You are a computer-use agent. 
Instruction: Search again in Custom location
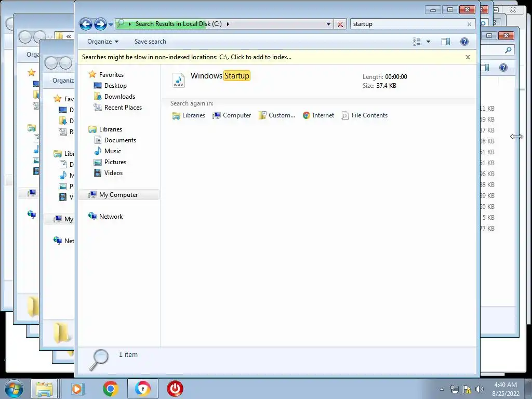277,115
